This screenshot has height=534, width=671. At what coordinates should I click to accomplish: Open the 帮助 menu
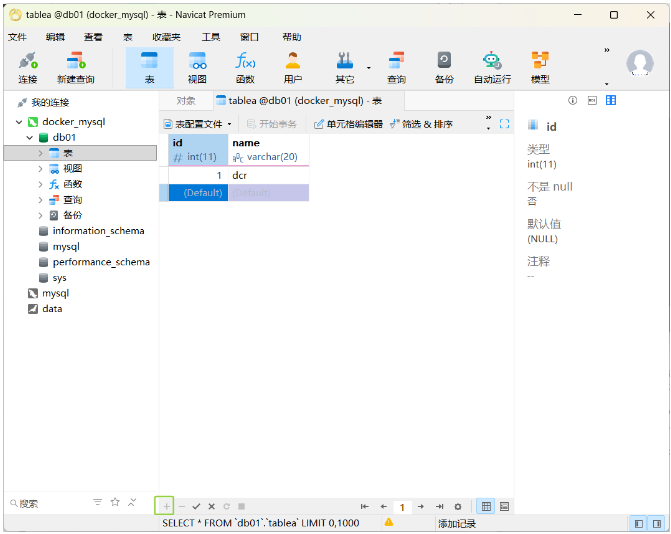click(292, 37)
